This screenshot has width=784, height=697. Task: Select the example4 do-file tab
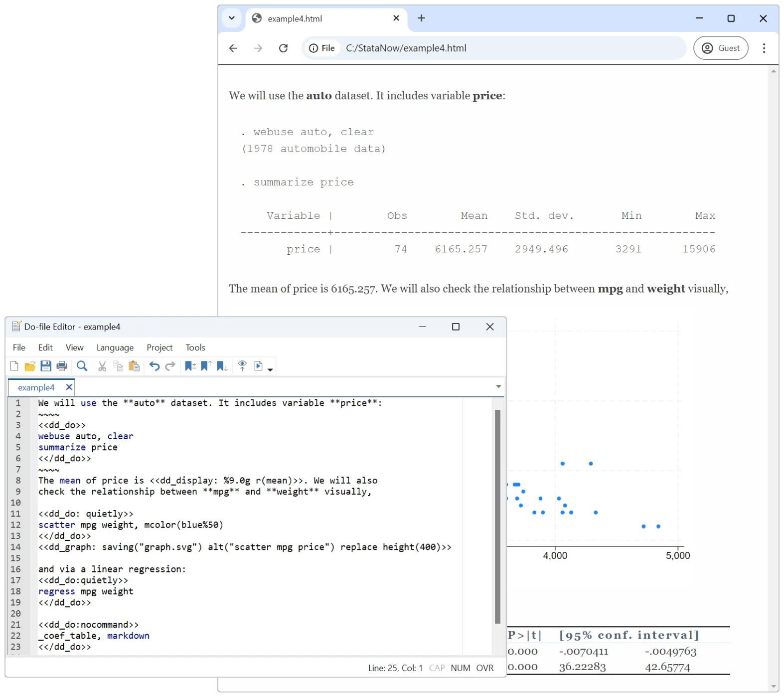pos(36,387)
